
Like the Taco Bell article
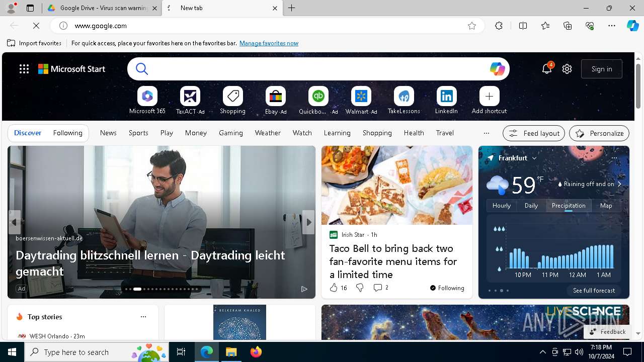[338, 288]
